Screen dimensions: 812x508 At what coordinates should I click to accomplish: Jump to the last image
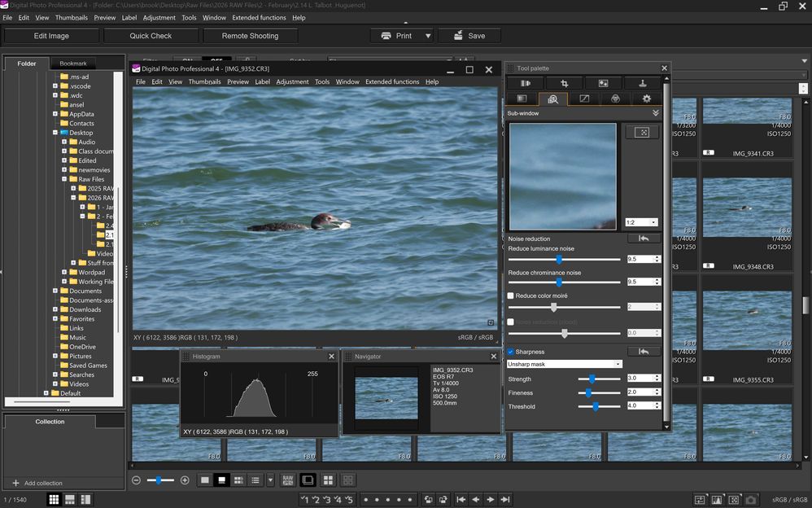[505, 500]
